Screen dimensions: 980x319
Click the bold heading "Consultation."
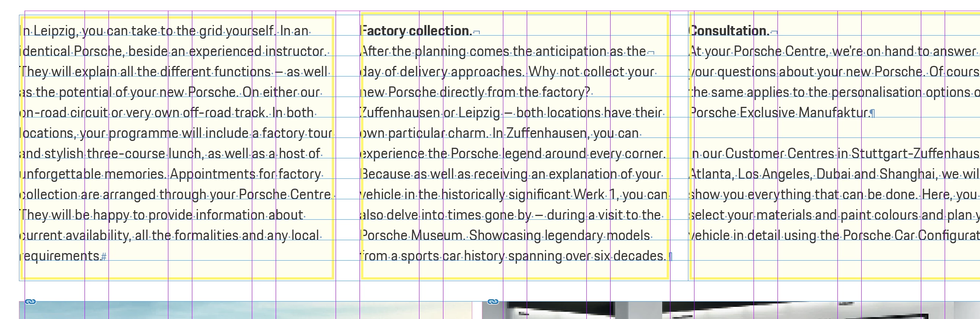729,31
